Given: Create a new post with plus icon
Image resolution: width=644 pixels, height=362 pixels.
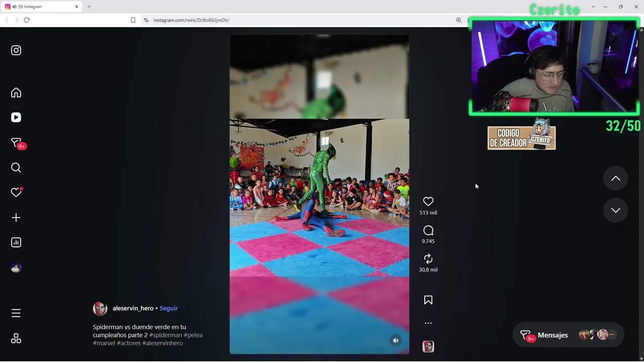Looking at the screenshot, I should pyautogui.click(x=16, y=218).
